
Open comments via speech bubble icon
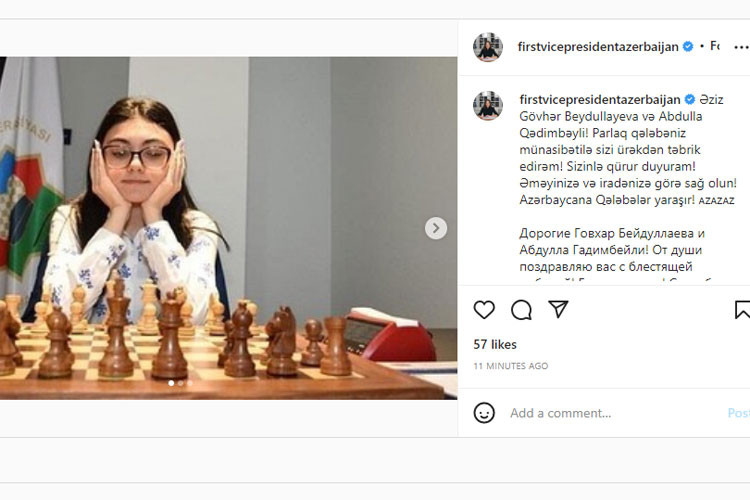tap(521, 310)
